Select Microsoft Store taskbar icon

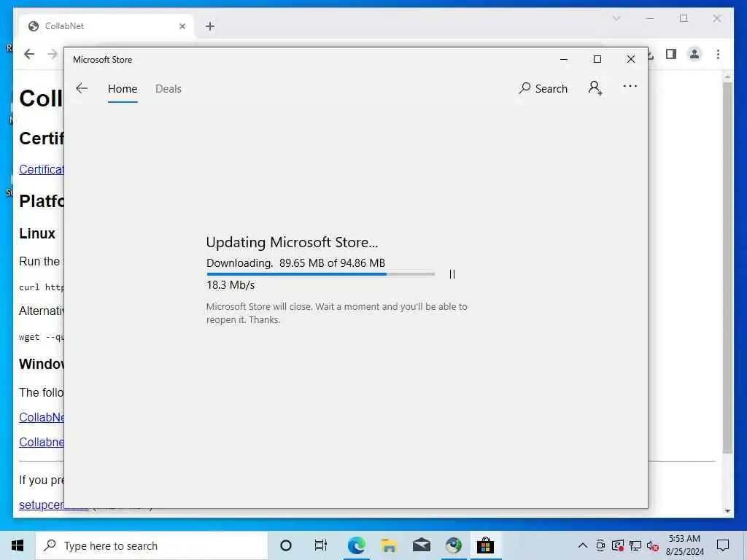[485, 545]
